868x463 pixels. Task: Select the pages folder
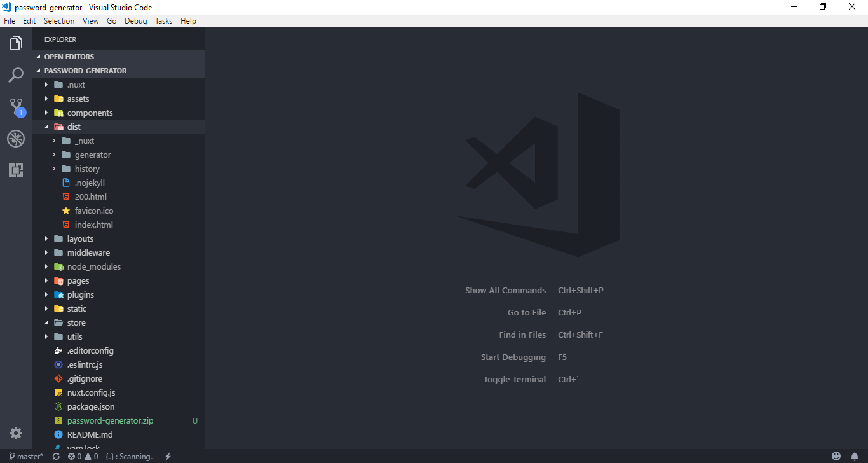(119, 280)
